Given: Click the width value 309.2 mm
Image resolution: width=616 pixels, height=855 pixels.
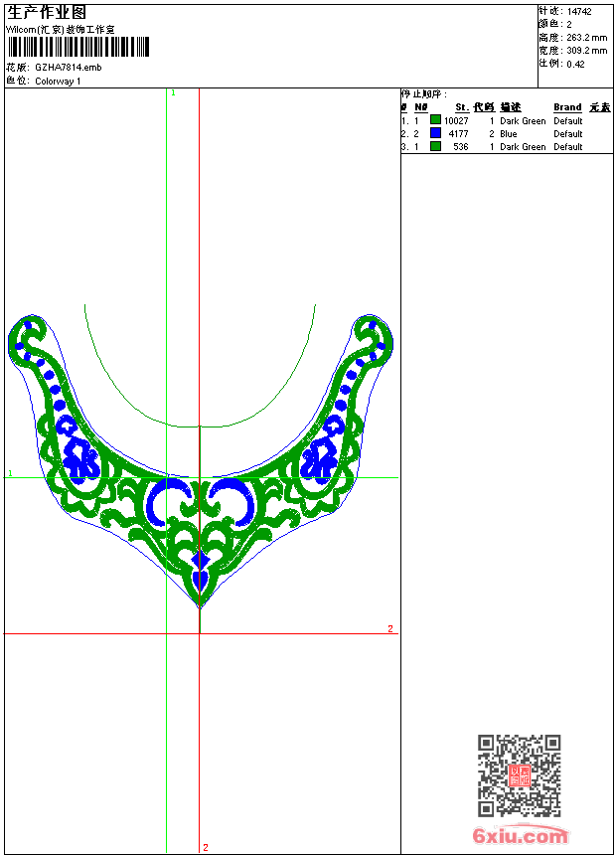Looking at the screenshot, I should [586, 51].
